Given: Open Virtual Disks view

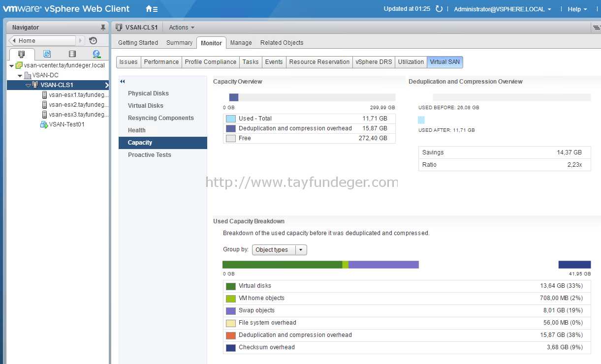Looking at the screenshot, I should click(x=146, y=106).
